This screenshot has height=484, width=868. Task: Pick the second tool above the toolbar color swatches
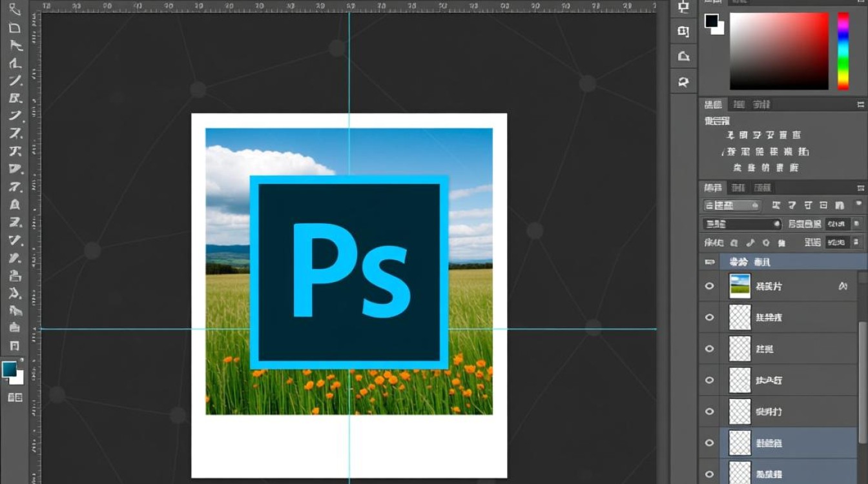(x=15, y=328)
